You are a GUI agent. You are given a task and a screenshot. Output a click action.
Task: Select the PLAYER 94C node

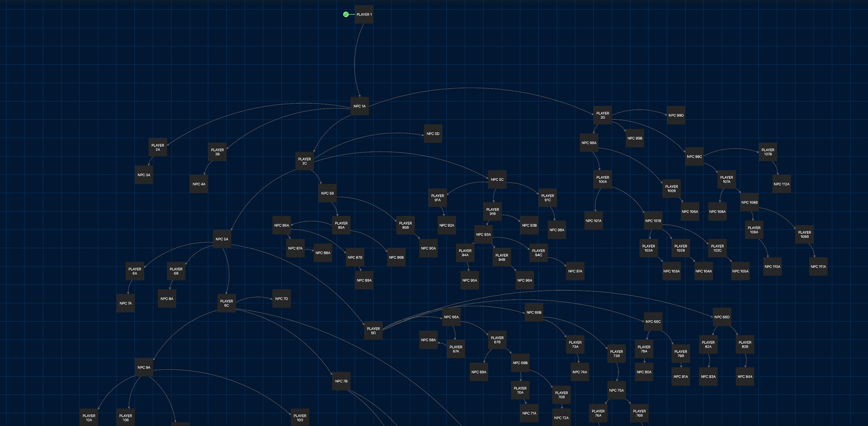538,253
